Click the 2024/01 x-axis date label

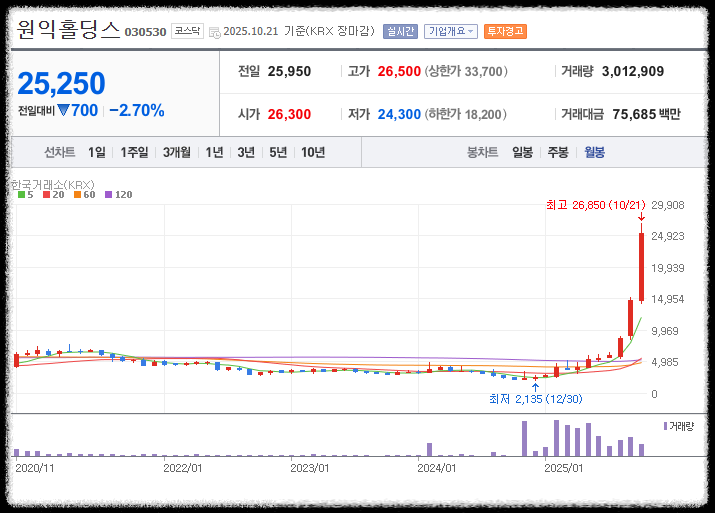436,468
